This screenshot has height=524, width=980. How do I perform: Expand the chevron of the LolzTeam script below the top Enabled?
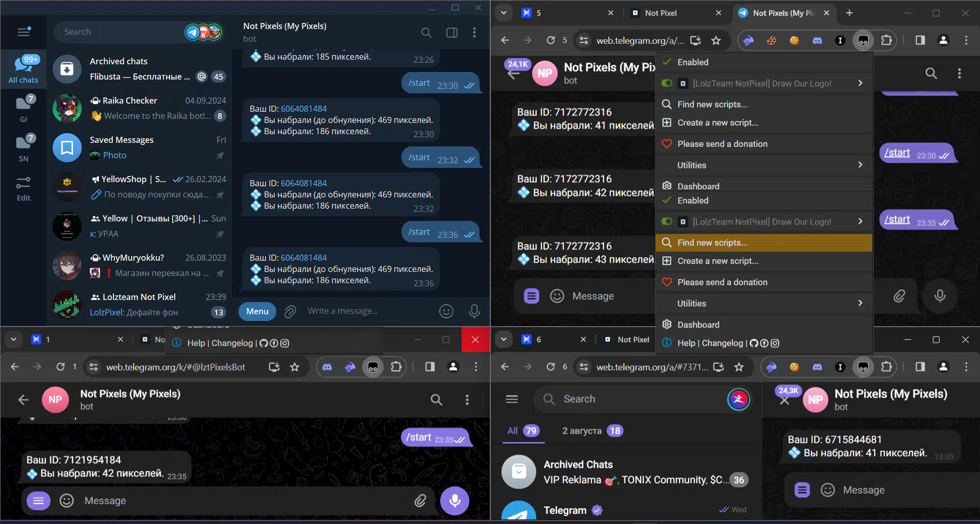point(861,83)
